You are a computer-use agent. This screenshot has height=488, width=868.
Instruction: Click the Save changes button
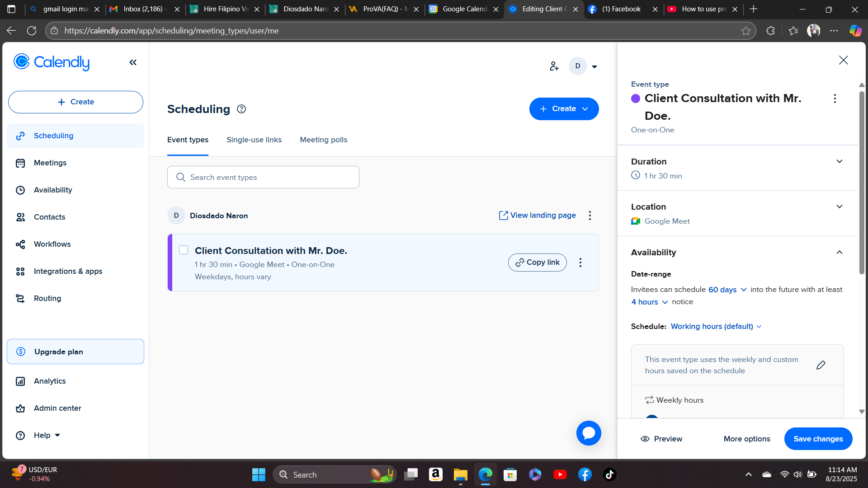point(818,439)
